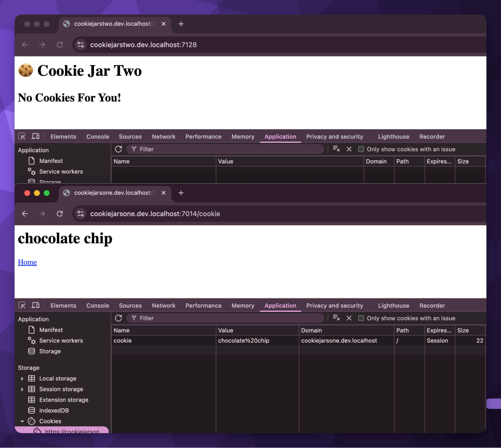Sort by Path column in cookiejarstwo cookies table
This screenshot has width=501, height=448.
pyautogui.click(x=409, y=161)
